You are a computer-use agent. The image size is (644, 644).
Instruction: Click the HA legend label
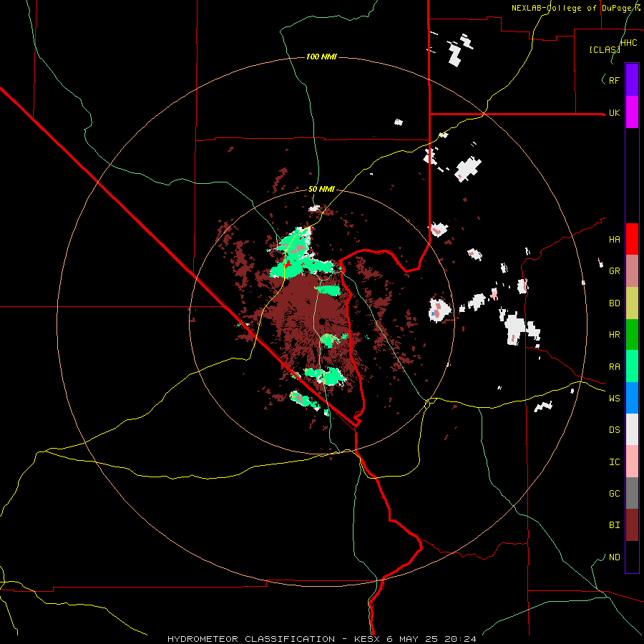point(615,240)
